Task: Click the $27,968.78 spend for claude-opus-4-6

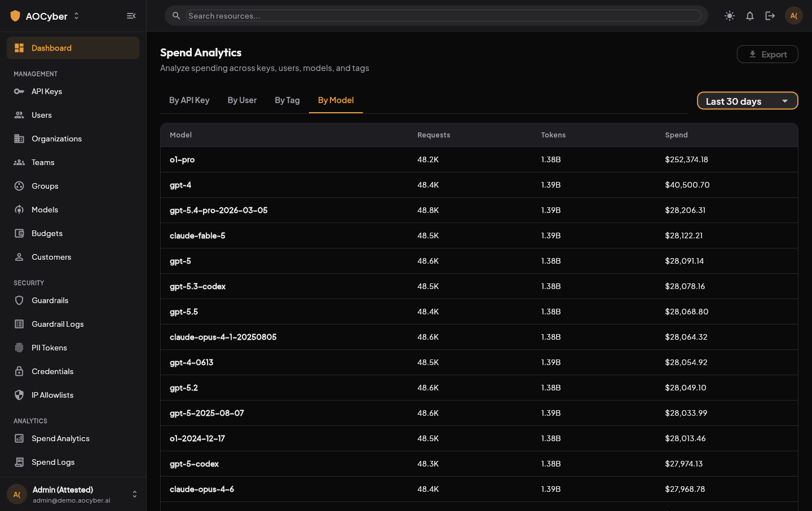Action: [x=685, y=489]
